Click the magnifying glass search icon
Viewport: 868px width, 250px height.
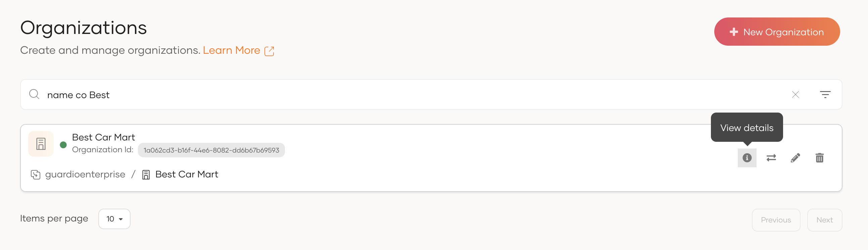pyautogui.click(x=34, y=94)
